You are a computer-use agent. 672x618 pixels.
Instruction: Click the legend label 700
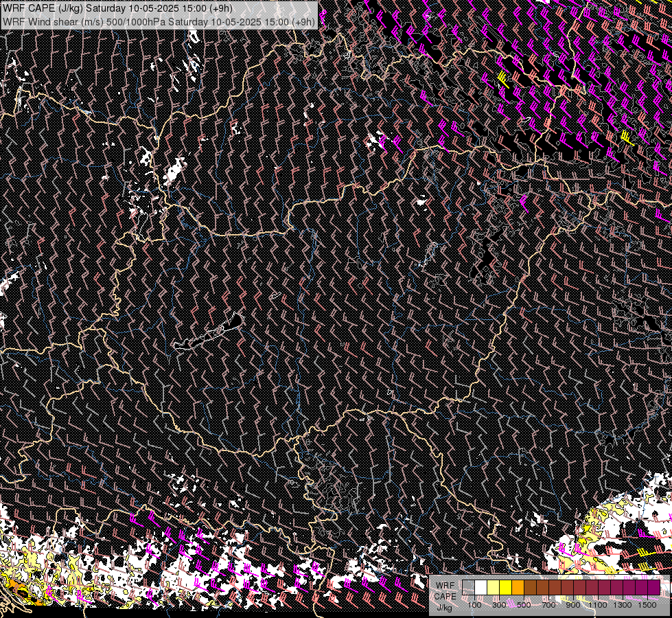pyautogui.click(x=548, y=605)
